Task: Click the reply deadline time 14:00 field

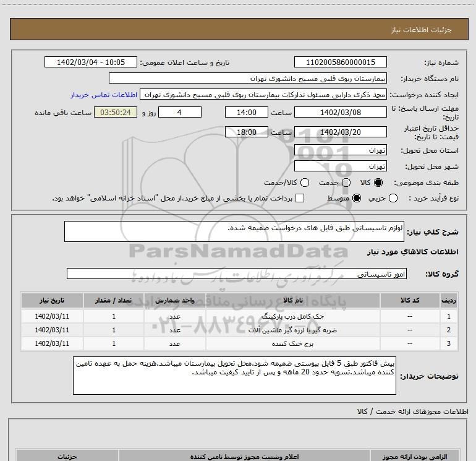Action: (247, 113)
